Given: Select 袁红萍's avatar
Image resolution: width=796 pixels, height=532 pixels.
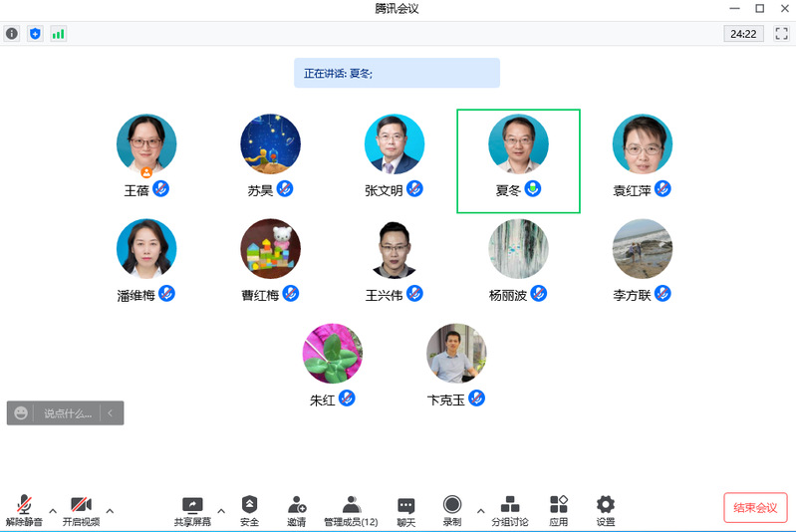Looking at the screenshot, I should click(x=643, y=144).
